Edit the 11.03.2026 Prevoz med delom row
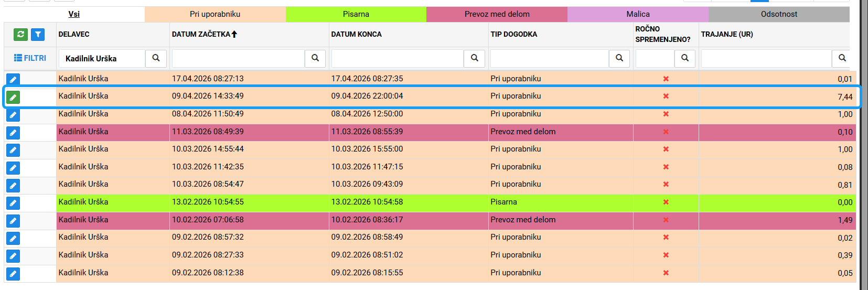Screen dimensions: 868x290 [13, 133]
